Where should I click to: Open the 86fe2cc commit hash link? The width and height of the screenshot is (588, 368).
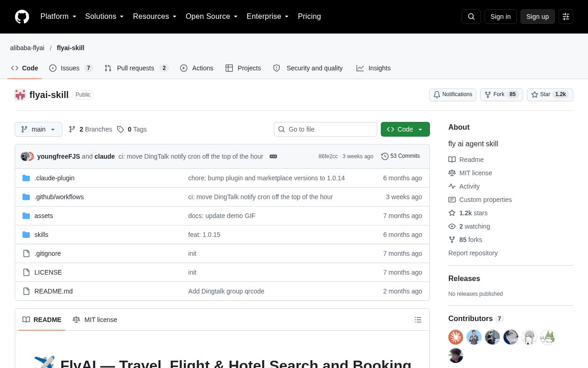(x=328, y=156)
